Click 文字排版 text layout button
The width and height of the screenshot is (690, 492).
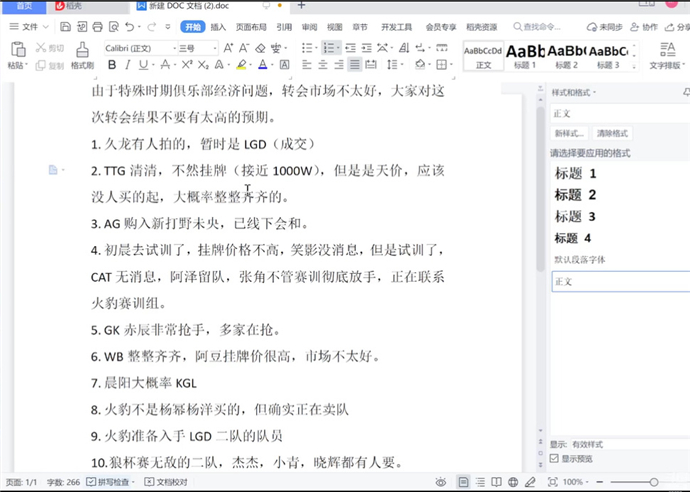(x=667, y=55)
